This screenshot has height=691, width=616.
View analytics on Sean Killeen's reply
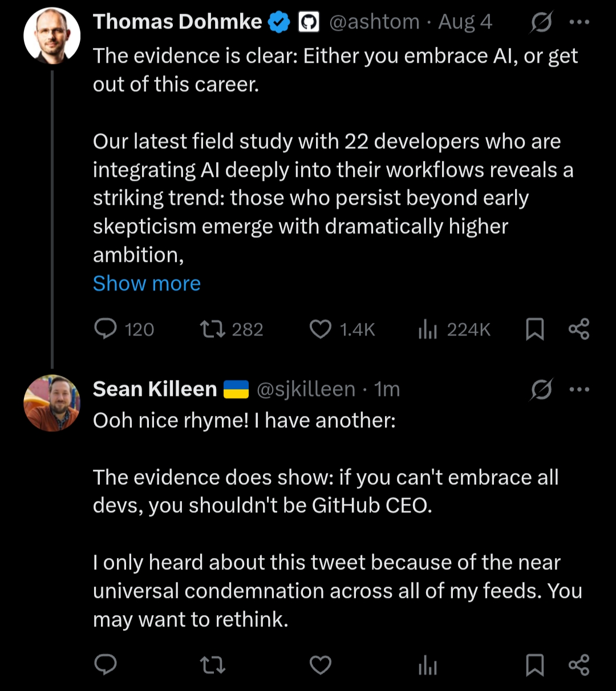click(x=428, y=665)
